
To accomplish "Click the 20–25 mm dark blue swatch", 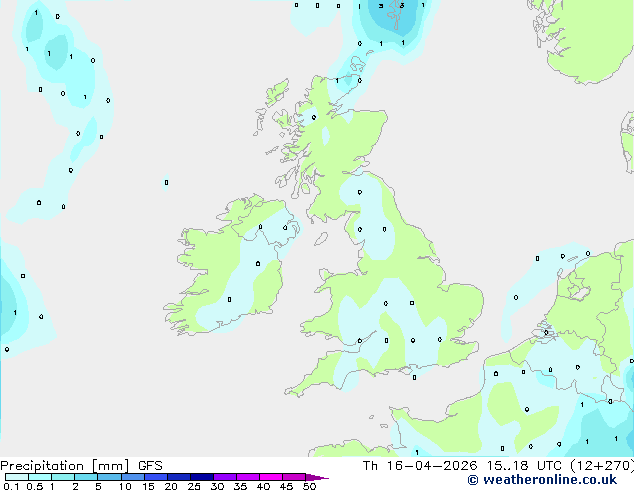I will click(x=179, y=477).
